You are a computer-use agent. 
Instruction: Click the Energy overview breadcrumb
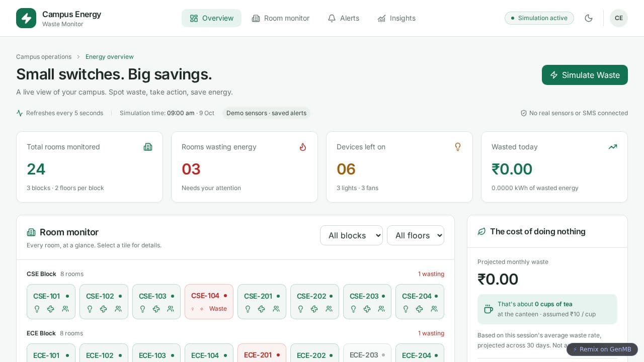110,57
